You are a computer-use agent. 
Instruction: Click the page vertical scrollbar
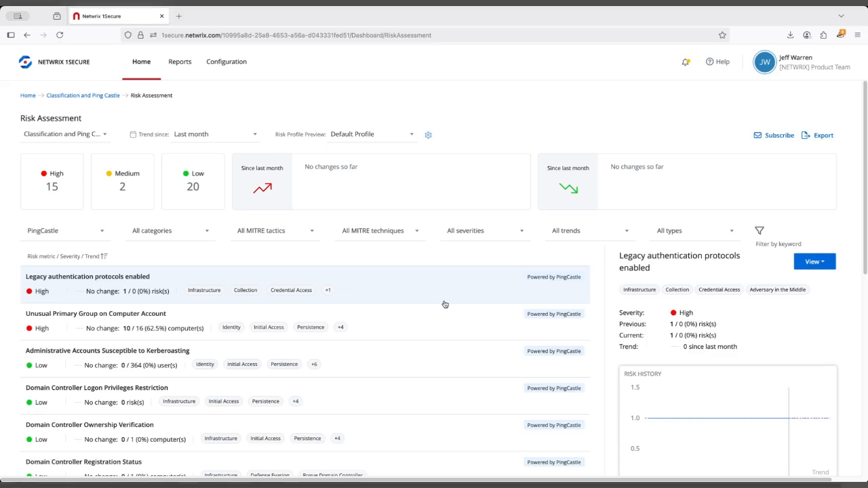(865, 176)
